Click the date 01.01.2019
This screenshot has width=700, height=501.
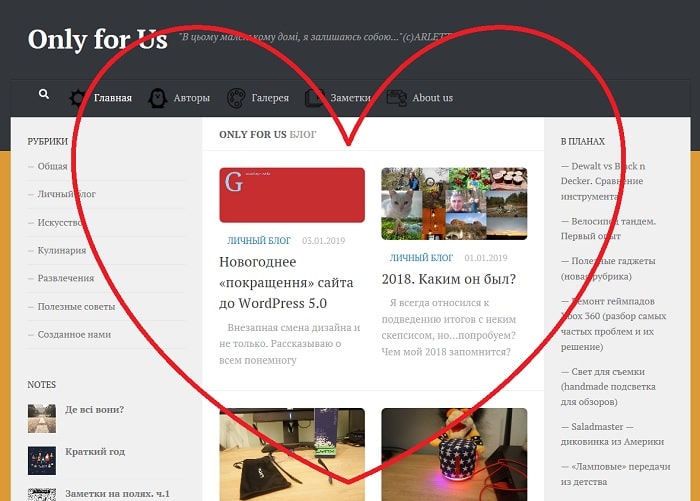[x=486, y=258]
